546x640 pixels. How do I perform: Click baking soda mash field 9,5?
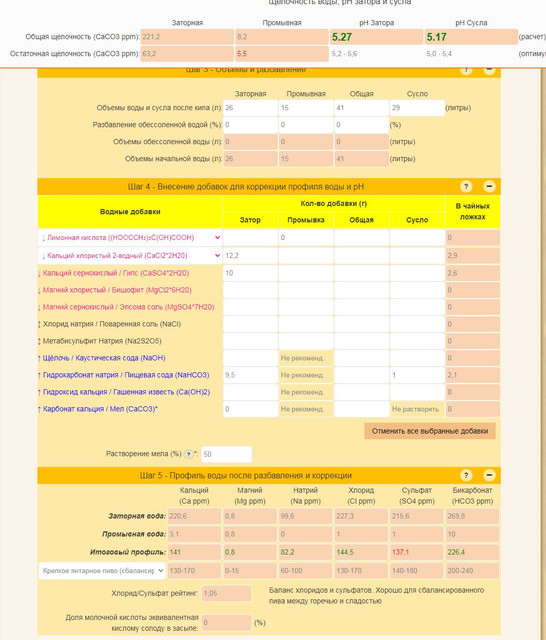[x=250, y=375]
